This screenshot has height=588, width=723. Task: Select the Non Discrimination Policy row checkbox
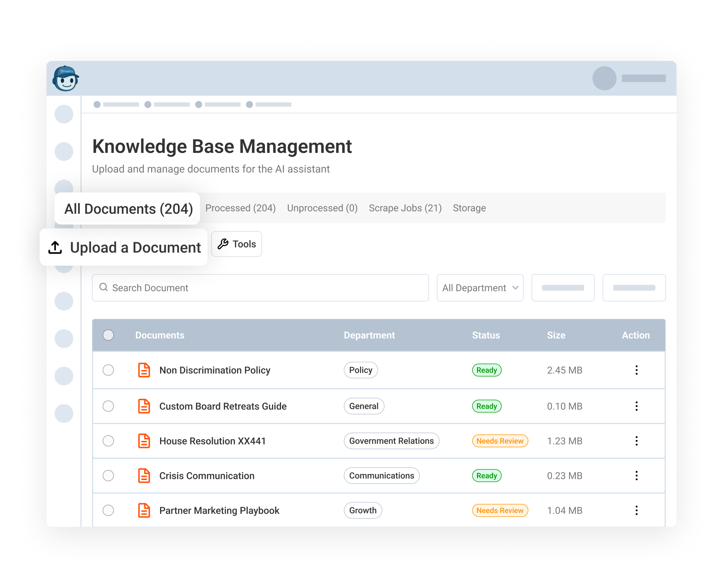tap(108, 370)
